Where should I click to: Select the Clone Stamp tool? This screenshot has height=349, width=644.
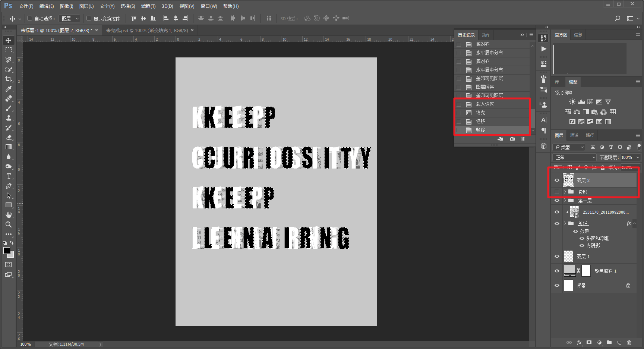coord(9,118)
